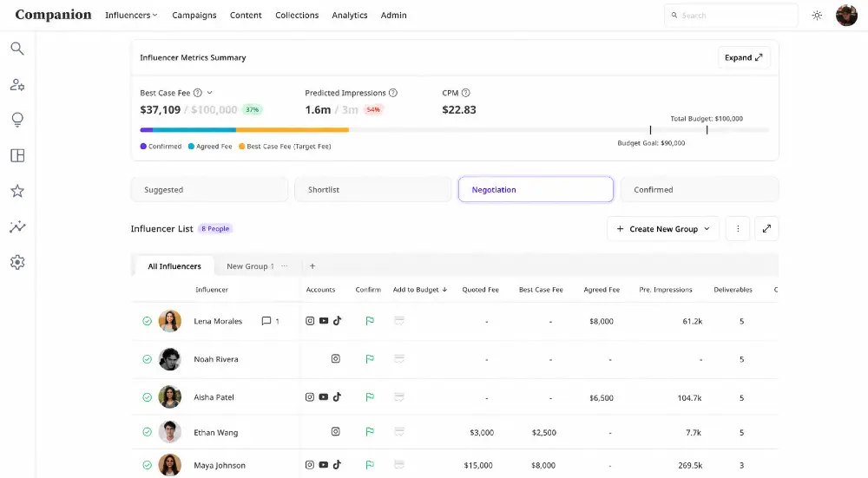Add a new group tab with plus

click(312, 266)
